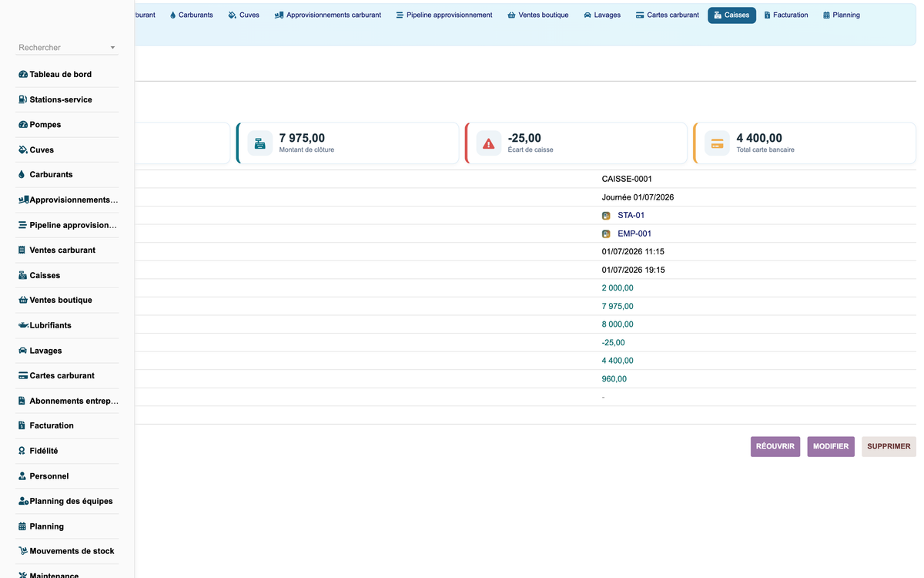The height and width of the screenshot is (578, 924).
Task: Click the Journée 01/07/2026 value
Action: pyautogui.click(x=638, y=197)
